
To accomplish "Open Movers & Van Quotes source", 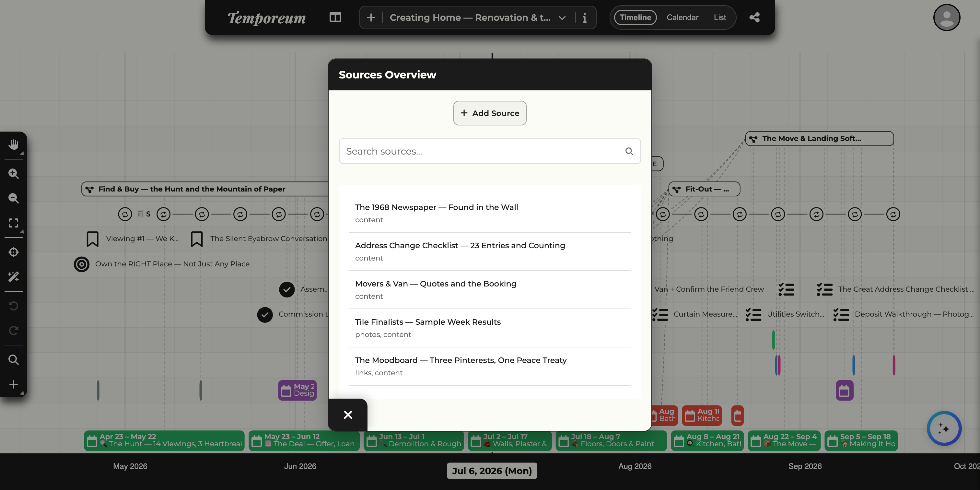I will pyautogui.click(x=490, y=289).
